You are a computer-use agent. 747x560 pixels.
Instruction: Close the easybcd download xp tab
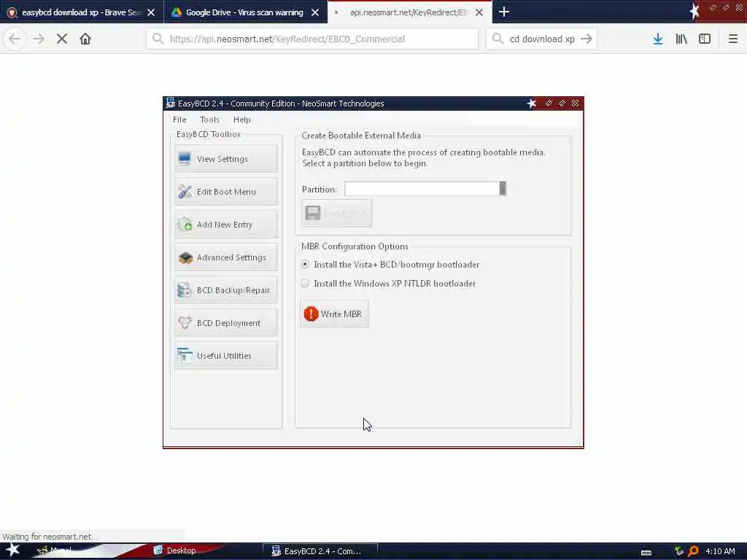tap(151, 12)
